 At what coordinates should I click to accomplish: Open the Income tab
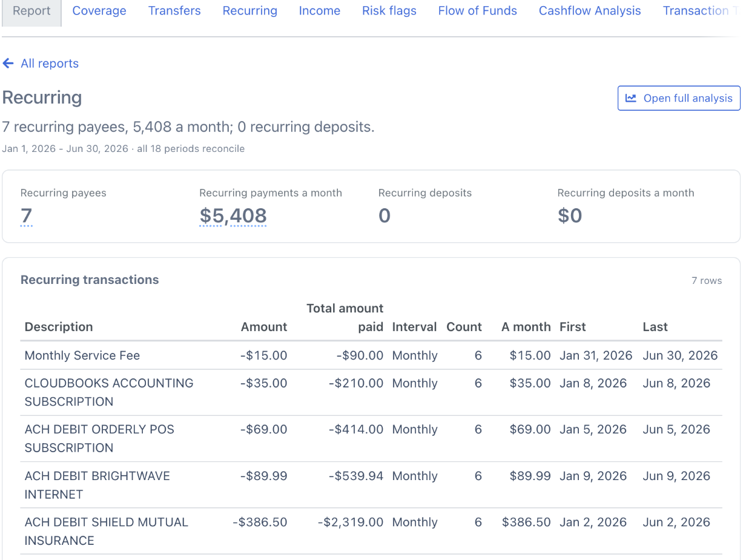click(x=320, y=11)
